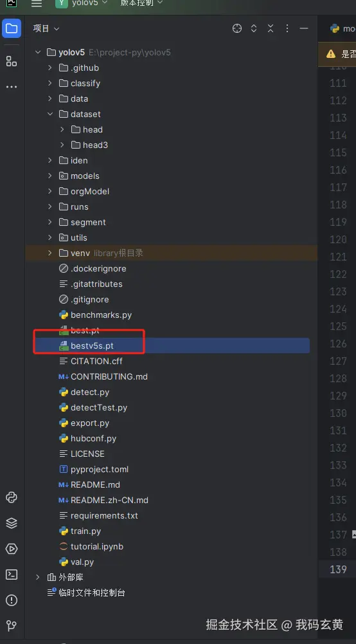Open the Project tool window folder icon
This screenshot has height=644, width=356.
pos(12,28)
